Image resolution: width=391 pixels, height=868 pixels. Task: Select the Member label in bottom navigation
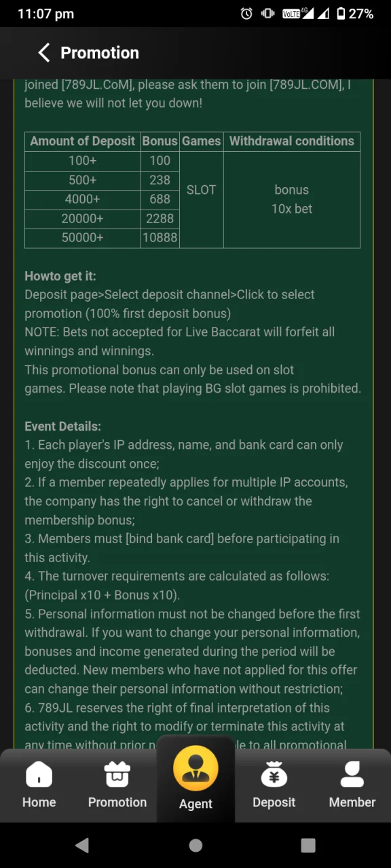tap(352, 802)
